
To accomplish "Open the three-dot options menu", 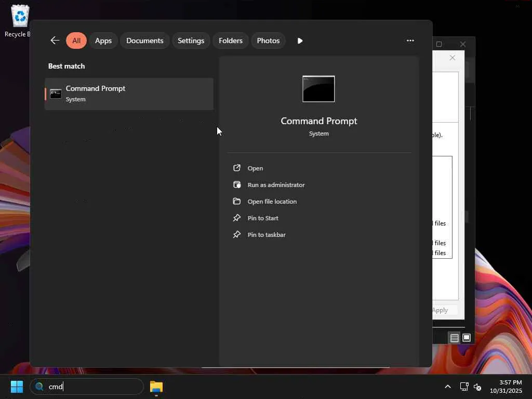I will (410, 41).
